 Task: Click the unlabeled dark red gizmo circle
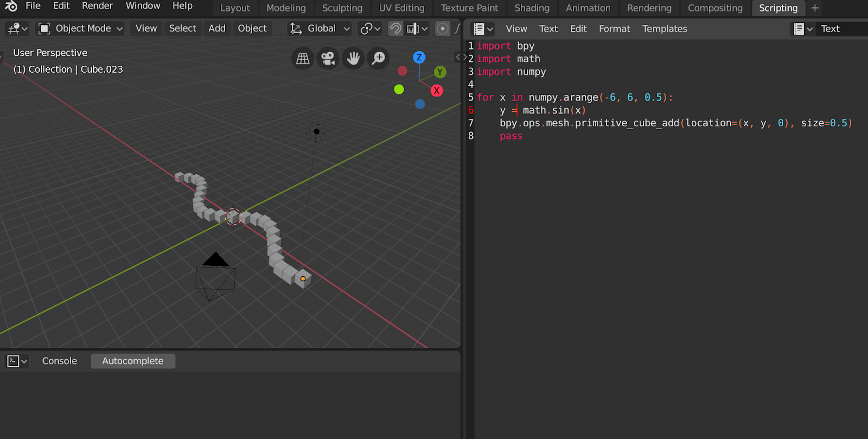tap(402, 71)
